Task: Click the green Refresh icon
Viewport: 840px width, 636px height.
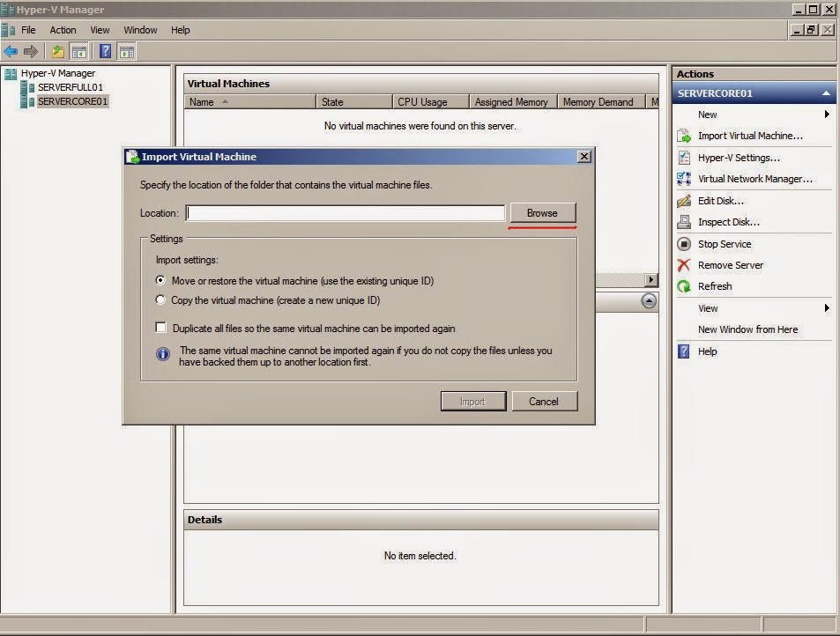Action: click(x=684, y=286)
